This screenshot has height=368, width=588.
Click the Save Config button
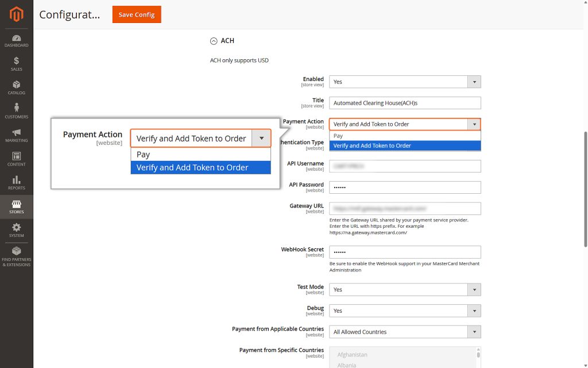click(136, 14)
